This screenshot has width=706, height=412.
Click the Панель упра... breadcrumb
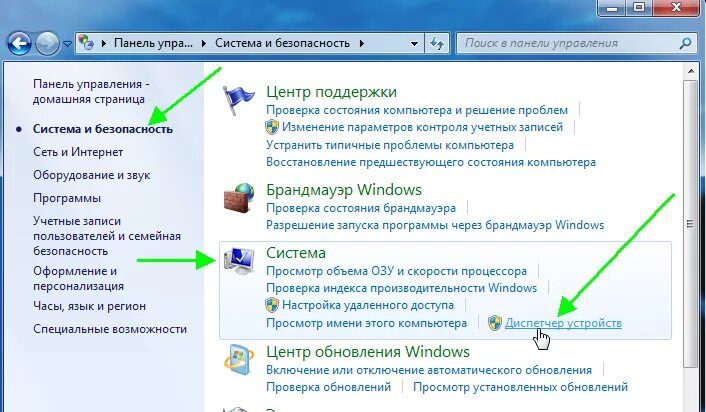click(x=153, y=43)
